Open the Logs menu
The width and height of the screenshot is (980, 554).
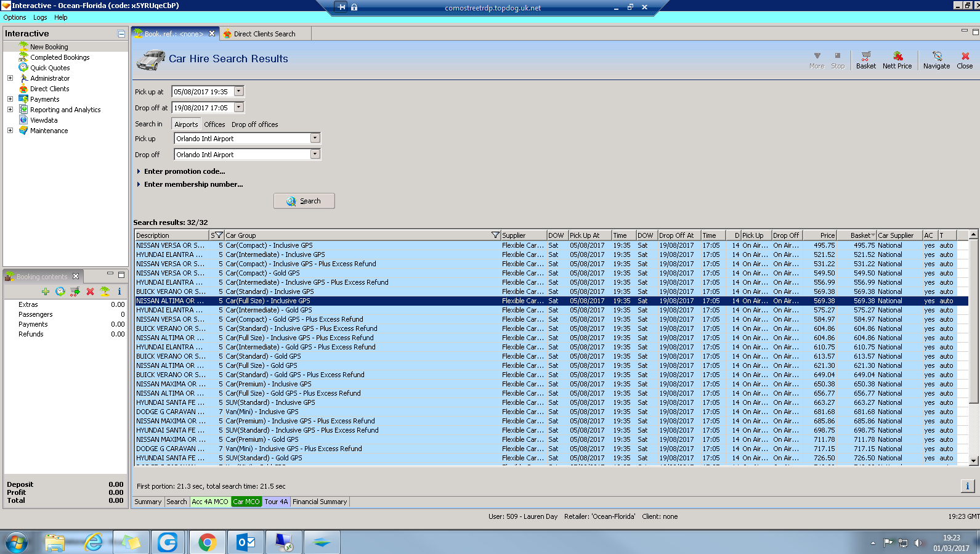click(40, 17)
